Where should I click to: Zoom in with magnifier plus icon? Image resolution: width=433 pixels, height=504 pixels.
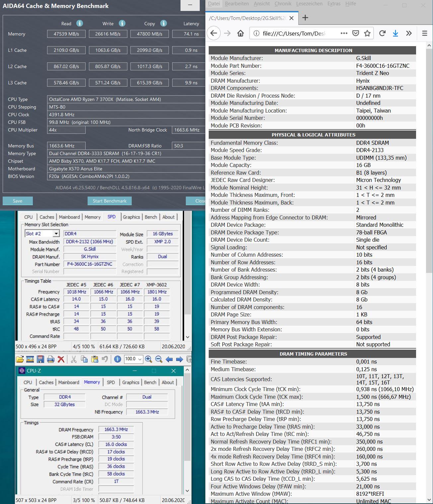pos(148,359)
